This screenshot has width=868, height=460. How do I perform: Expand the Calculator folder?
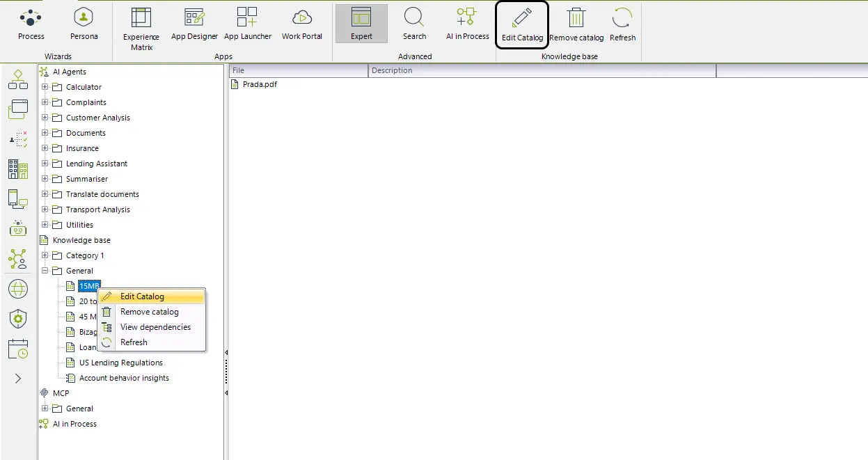[x=45, y=87]
